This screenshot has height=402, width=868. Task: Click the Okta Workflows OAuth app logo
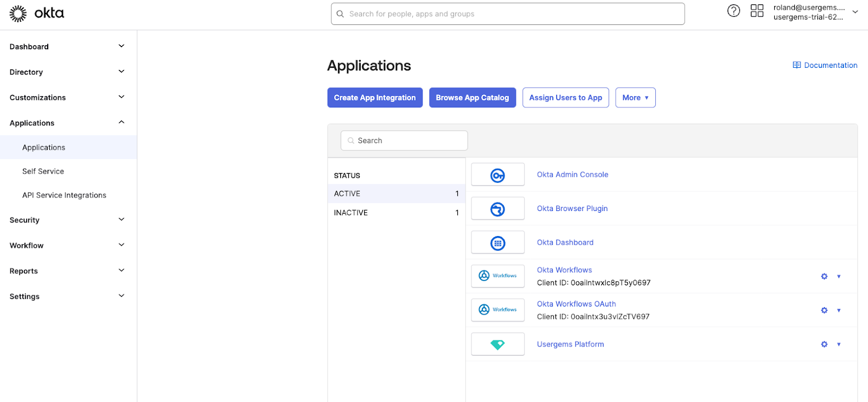coord(497,310)
